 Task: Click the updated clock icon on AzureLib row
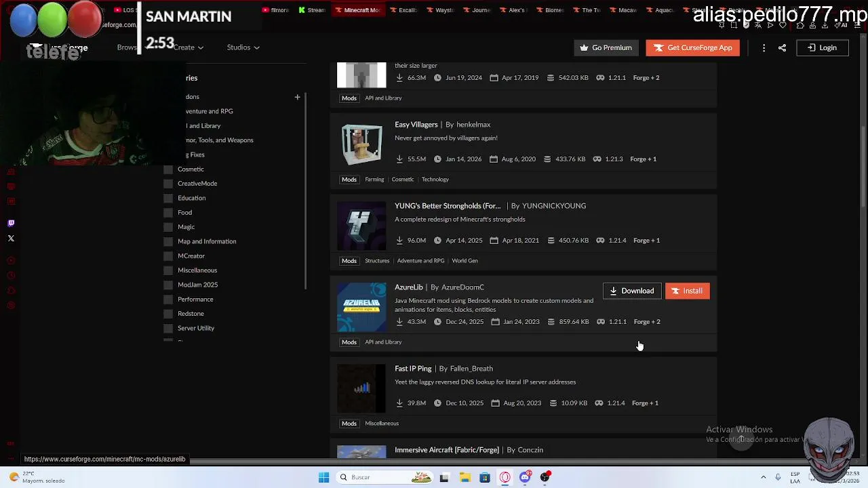(x=437, y=321)
